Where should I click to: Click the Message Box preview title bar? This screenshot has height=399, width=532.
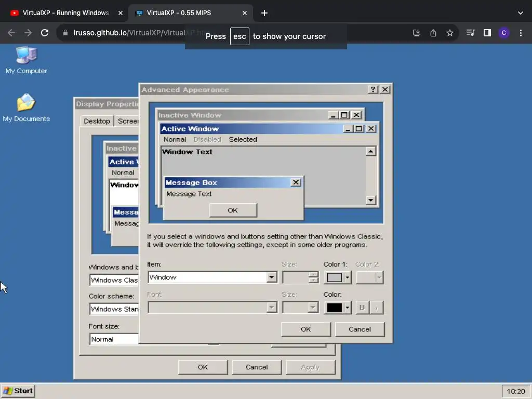[228, 182]
